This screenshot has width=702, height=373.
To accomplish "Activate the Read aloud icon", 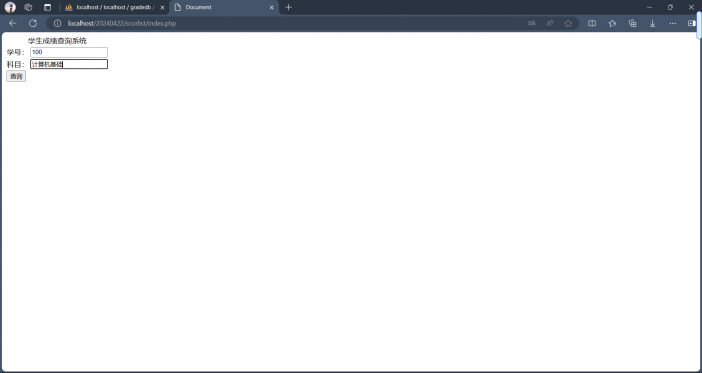I will pyautogui.click(x=550, y=23).
